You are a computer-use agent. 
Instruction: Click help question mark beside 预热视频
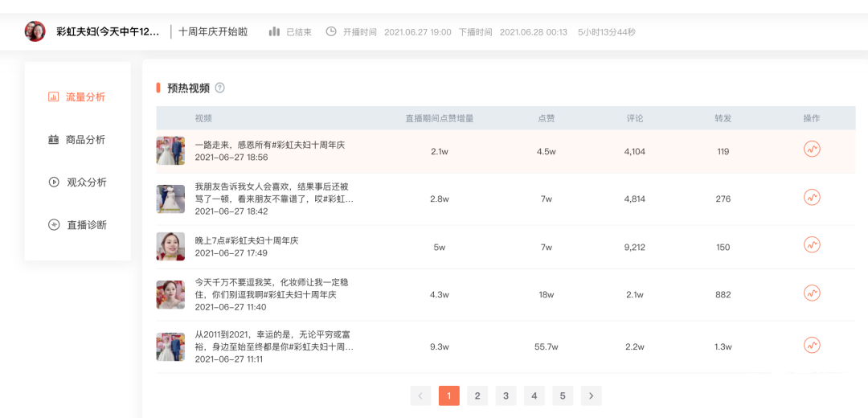point(219,88)
